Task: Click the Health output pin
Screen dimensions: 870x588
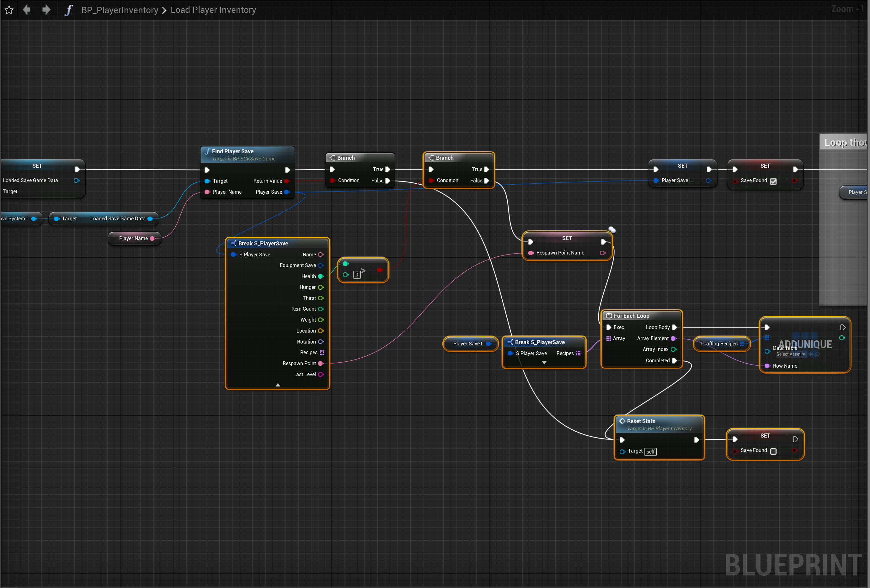Action: tap(321, 276)
